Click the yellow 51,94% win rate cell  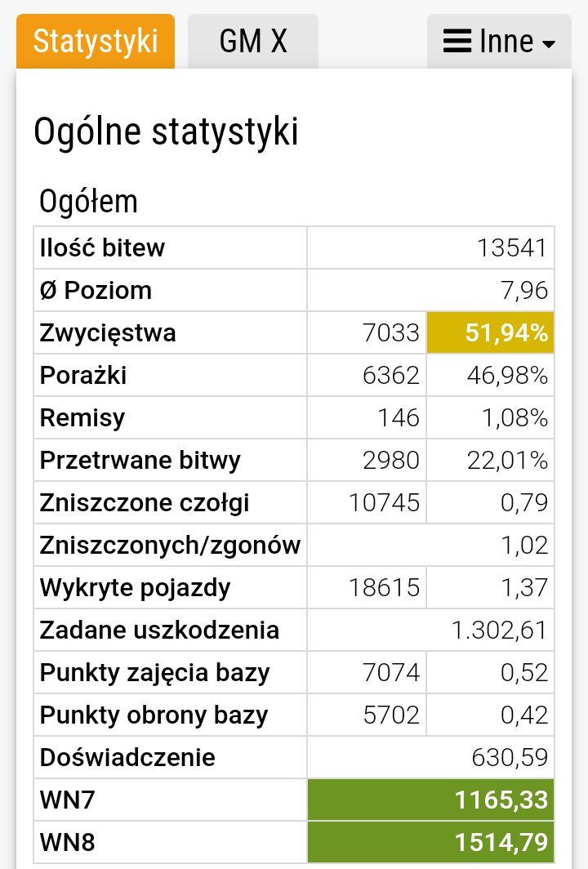click(490, 332)
